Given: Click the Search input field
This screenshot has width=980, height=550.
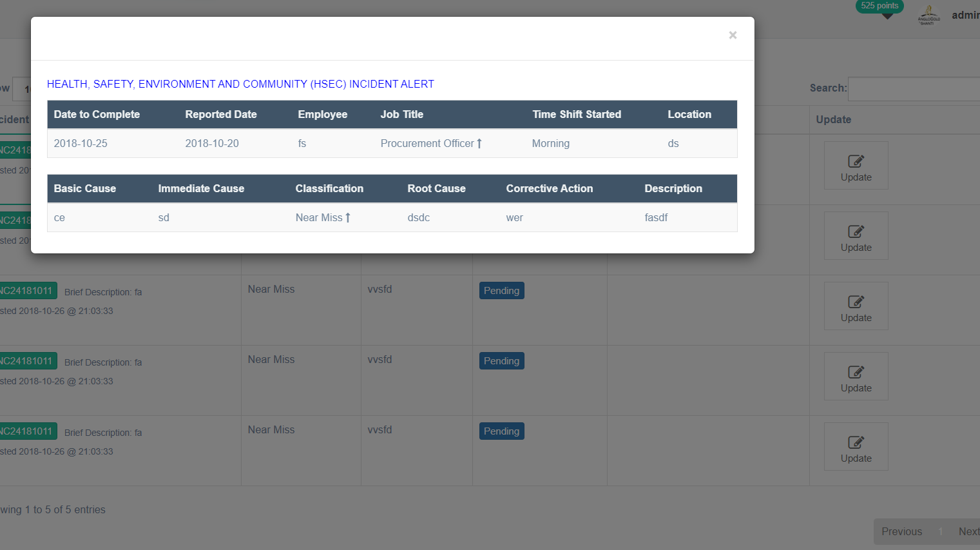Looking at the screenshot, I should pos(914,89).
